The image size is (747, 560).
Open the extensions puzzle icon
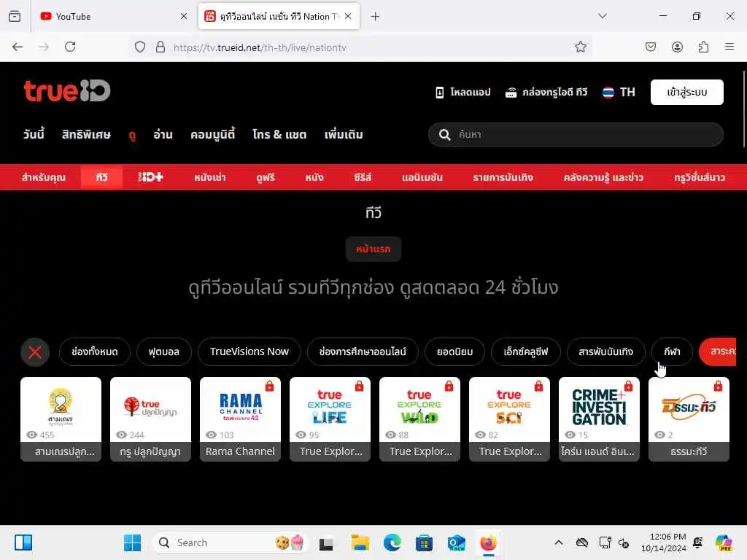click(703, 47)
